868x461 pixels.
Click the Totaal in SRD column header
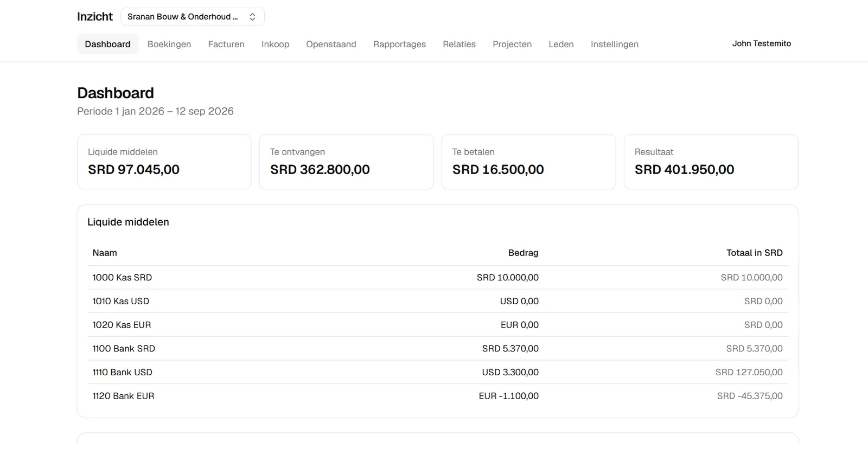click(x=754, y=253)
